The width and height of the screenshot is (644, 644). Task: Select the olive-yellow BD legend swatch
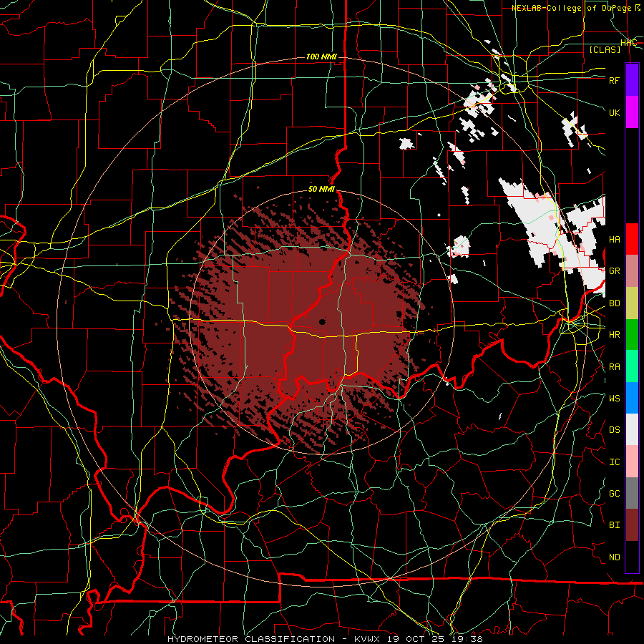tap(632, 303)
